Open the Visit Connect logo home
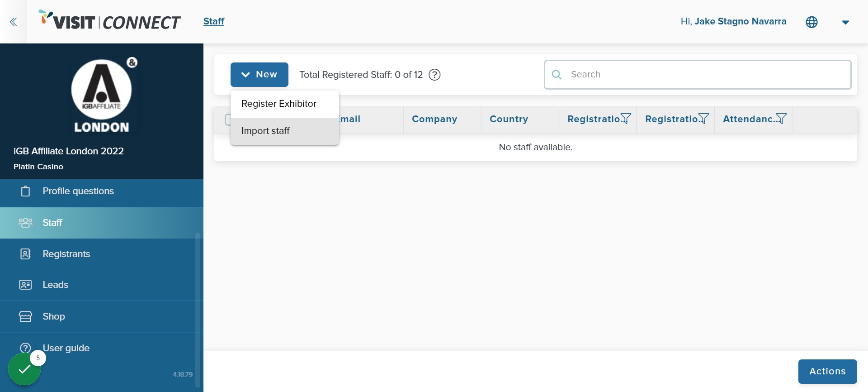 (110, 21)
